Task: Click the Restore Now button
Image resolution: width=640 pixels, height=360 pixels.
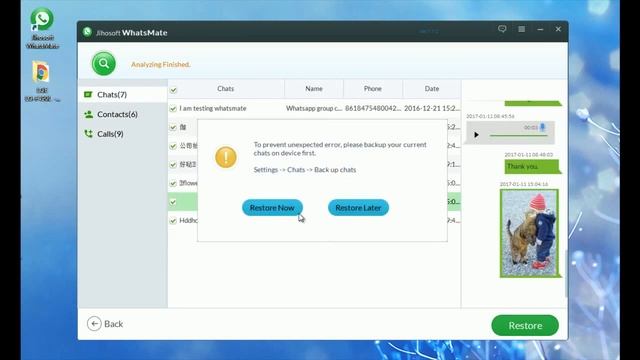Action: pos(272,208)
